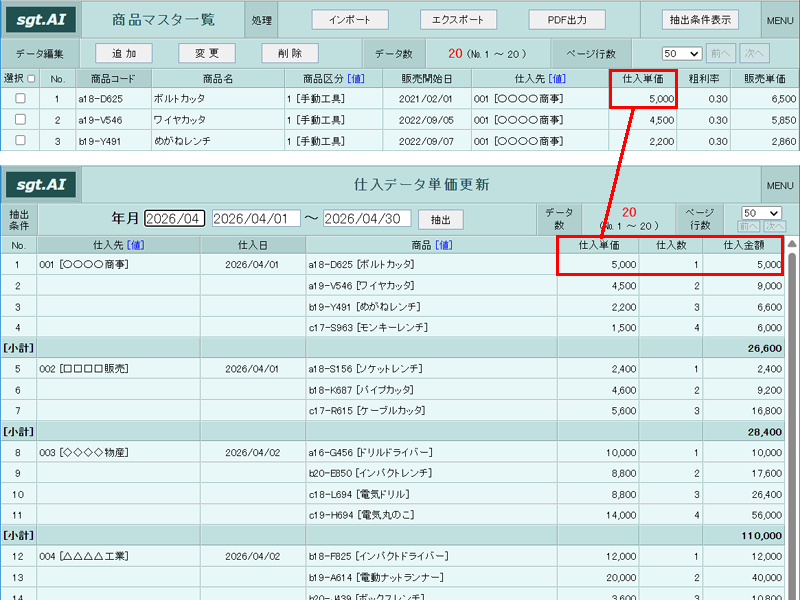Click the [値] link in 商品区分 header
Image resolution: width=800 pixels, height=600 pixels.
(356, 79)
